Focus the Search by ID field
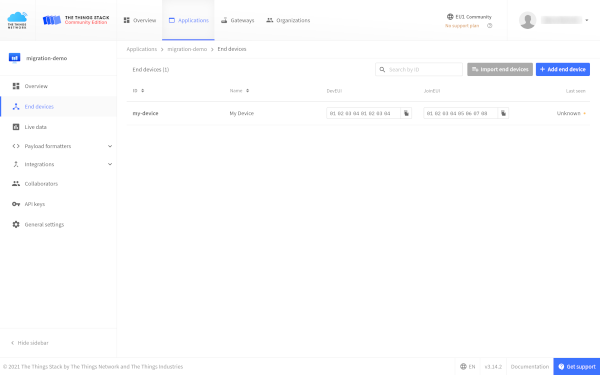The width and height of the screenshot is (600, 375). tap(419, 69)
